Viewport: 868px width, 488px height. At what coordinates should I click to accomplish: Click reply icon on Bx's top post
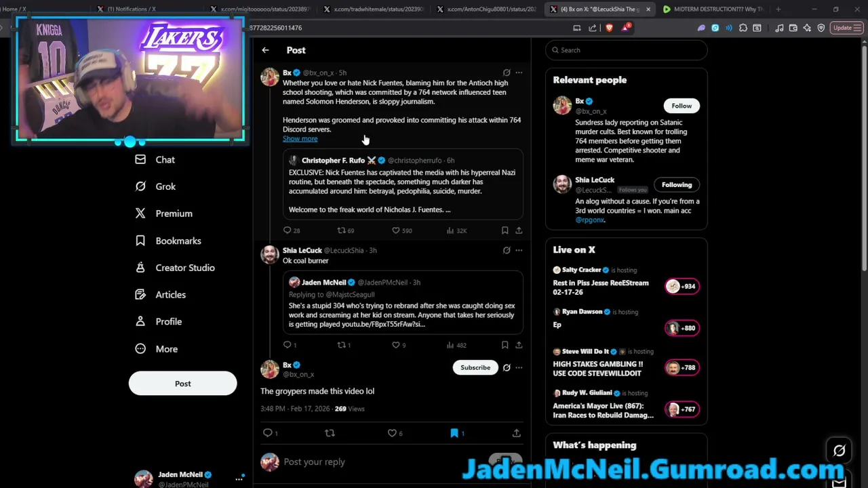coord(287,230)
